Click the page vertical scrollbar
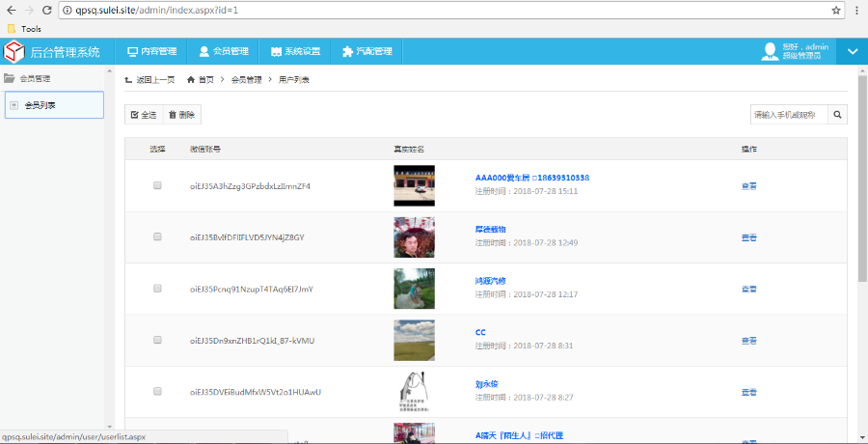 tap(862, 193)
